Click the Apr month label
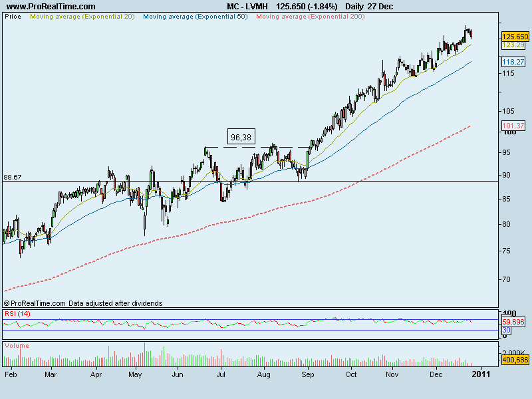The width and height of the screenshot is (532, 399). pyautogui.click(x=96, y=374)
